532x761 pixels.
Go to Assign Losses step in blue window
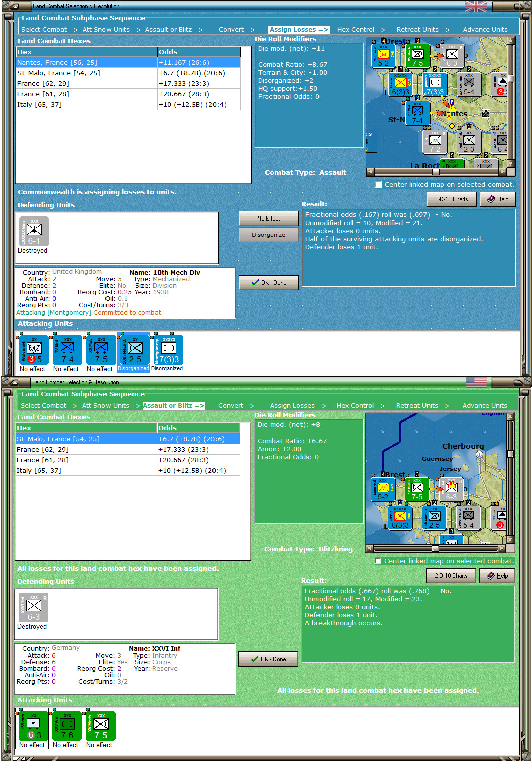[298, 30]
